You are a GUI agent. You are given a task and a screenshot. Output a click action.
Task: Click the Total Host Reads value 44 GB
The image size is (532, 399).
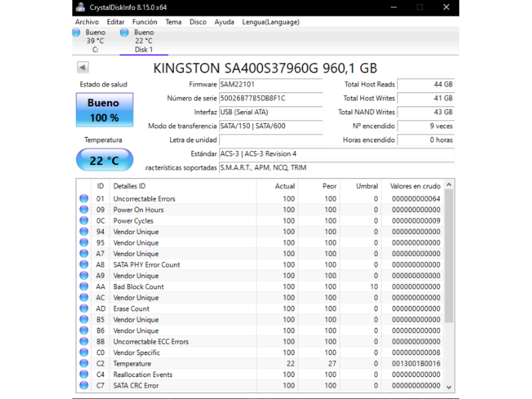[x=426, y=84]
